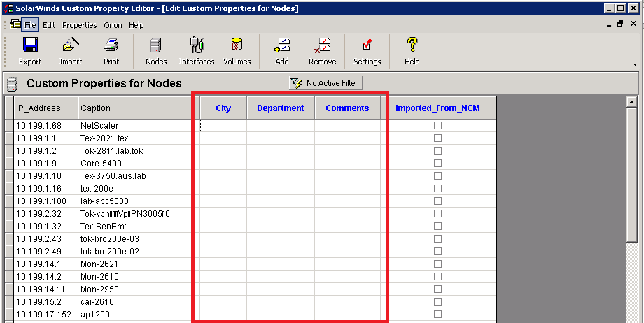Viewport: 644px width, 323px height.
Task: Restore the inner document window
Action: 620,24
